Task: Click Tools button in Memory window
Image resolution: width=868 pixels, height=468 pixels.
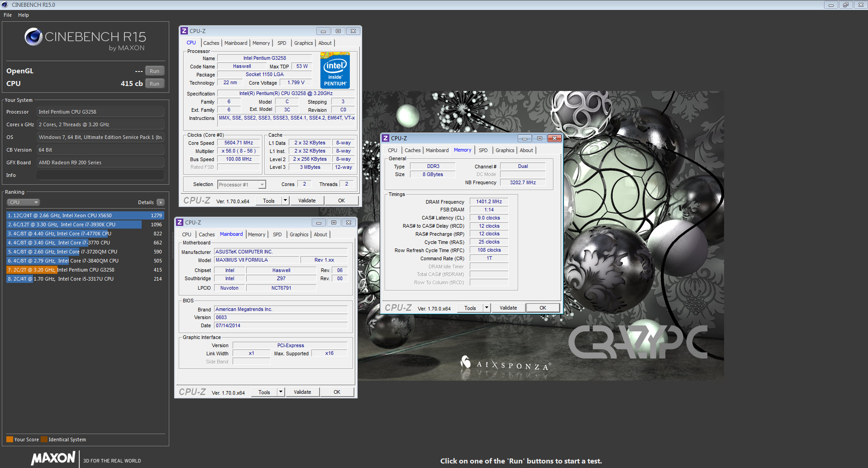Action: pos(470,308)
